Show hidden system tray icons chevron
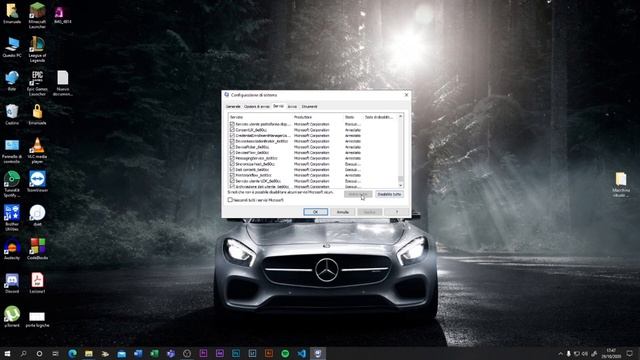 (x=560, y=353)
